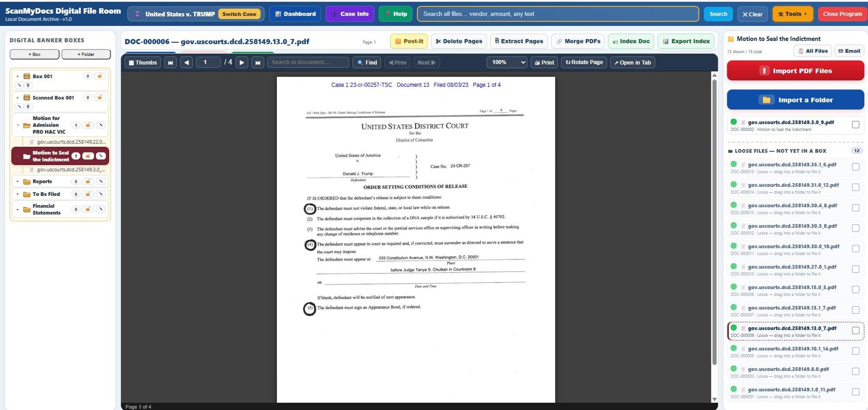Expand the Reports folder
The width and height of the screenshot is (868, 410).
click(18, 181)
